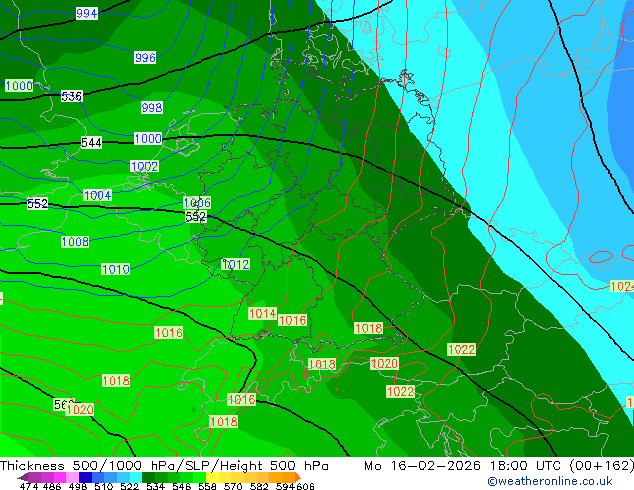Click the 552 label below 1006
Viewport: 634px width, 490px height.
tap(196, 216)
